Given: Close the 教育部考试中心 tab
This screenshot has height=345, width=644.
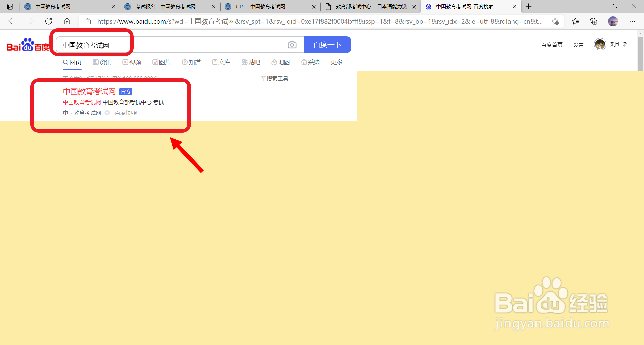Looking at the screenshot, I should pos(414,7).
